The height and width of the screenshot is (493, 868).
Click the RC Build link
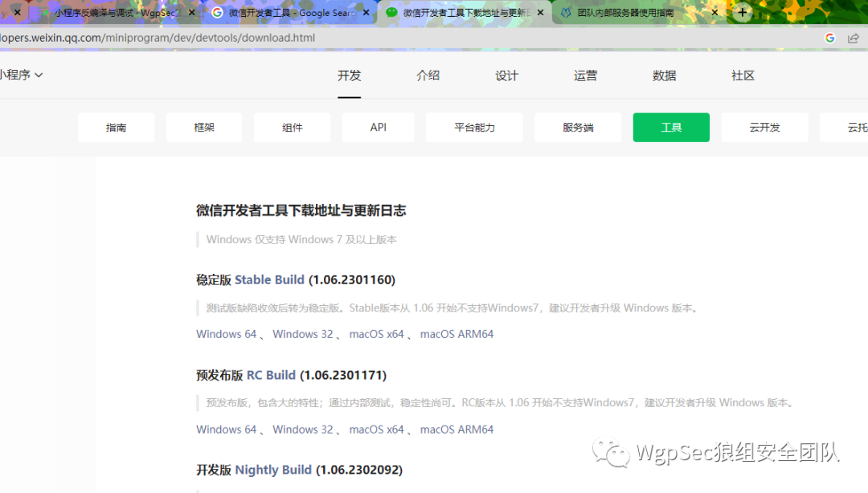coord(272,375)
